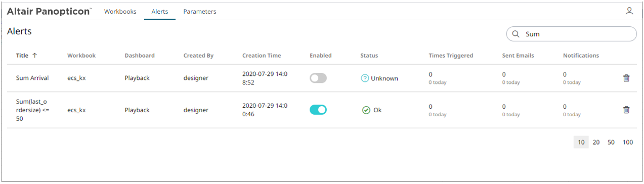Show 100 alerts per page

click(x=628, y=143)
